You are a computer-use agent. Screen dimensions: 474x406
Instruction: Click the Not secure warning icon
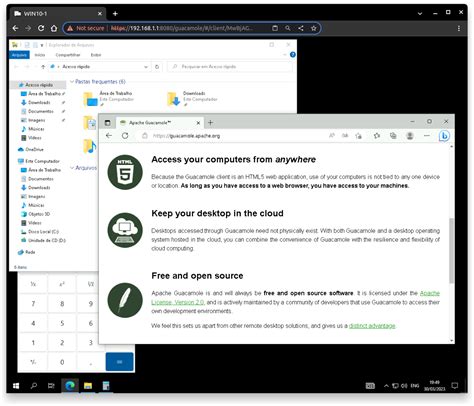[70, 28]
